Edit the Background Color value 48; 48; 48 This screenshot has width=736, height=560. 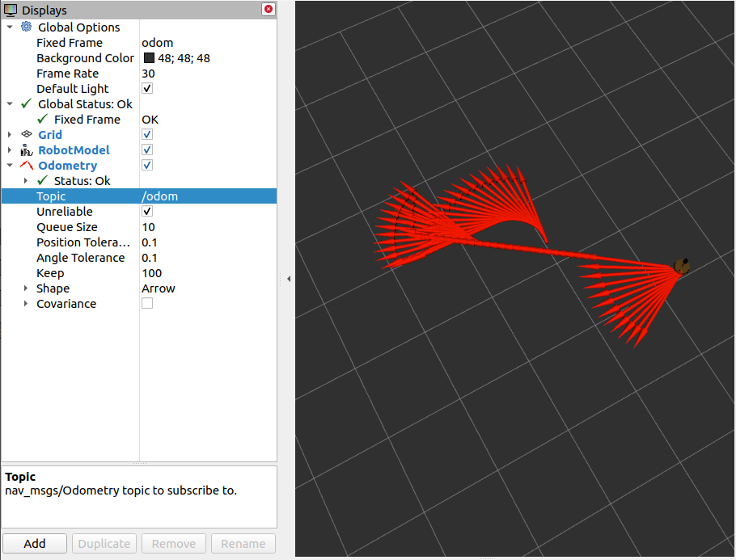pyautogui.click(x=184, y=58)
